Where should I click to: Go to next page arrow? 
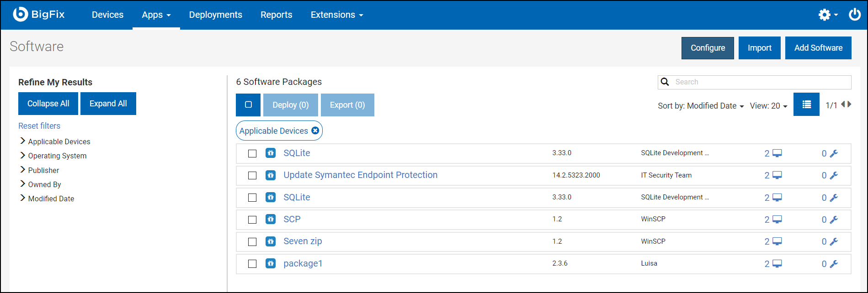coord(850,105)
